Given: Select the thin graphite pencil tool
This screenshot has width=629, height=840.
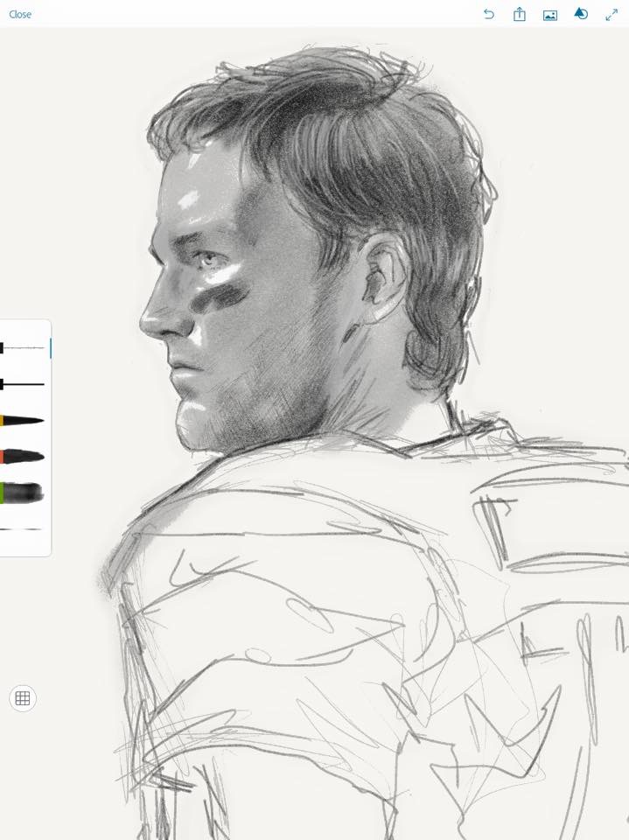Looking at the screenshot, I should point(22,348).
